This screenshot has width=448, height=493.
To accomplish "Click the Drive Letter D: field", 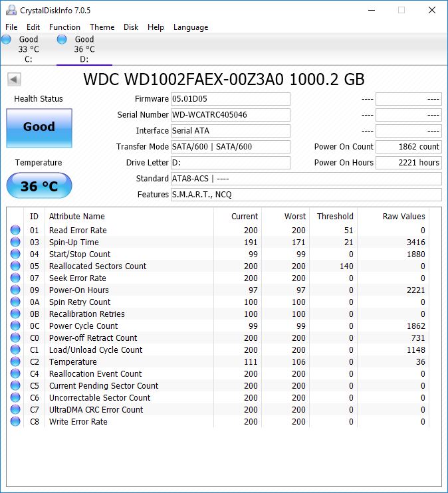I will [230, 163].
